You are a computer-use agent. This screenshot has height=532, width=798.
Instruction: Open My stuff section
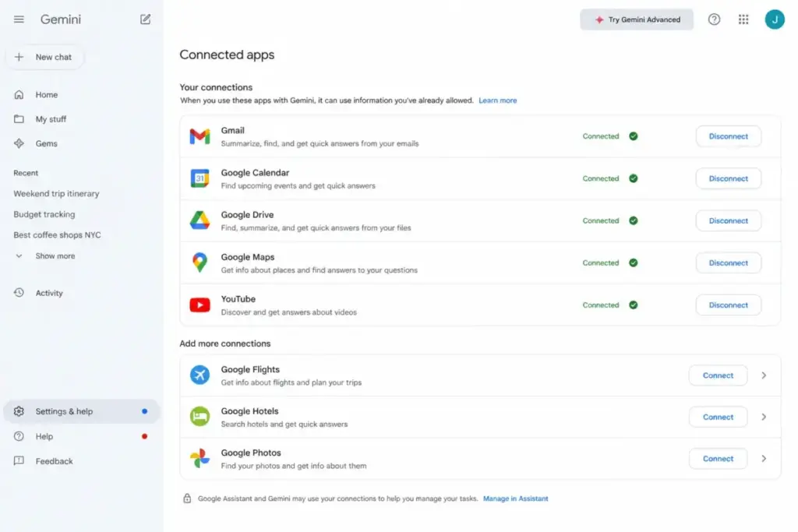51,119
